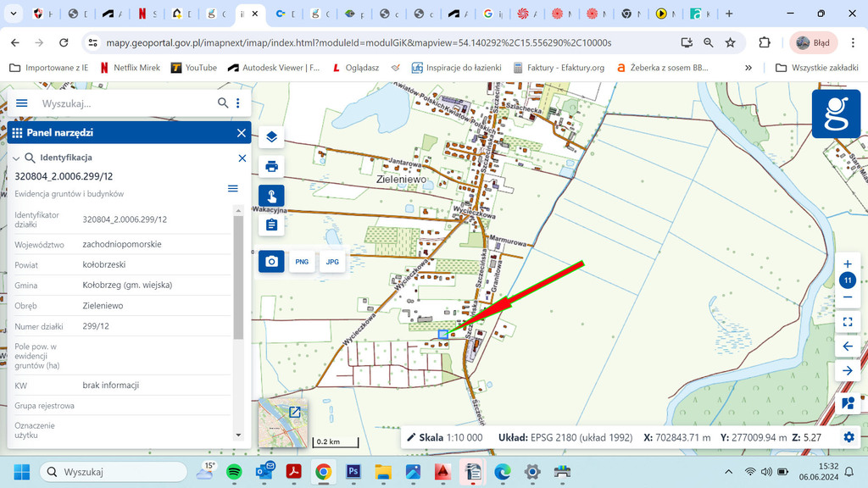The width and height of the screenshot is (868, 488).
Task: Export the map as PNG
Action: pos(302,262)
